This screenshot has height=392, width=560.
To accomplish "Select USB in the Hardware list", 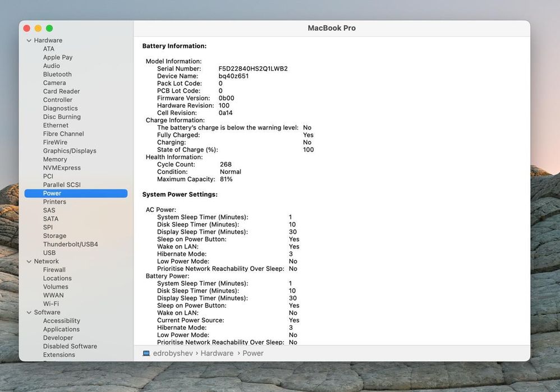I will click(49, 253).
